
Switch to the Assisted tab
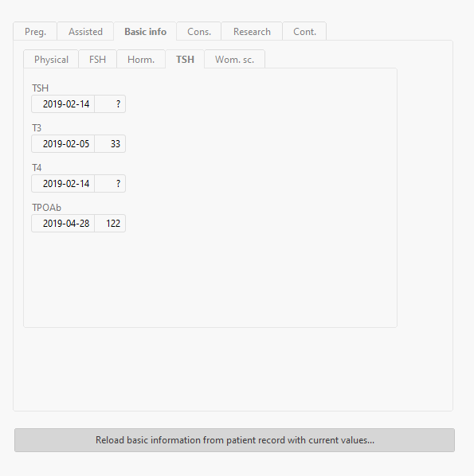[85, 31]
